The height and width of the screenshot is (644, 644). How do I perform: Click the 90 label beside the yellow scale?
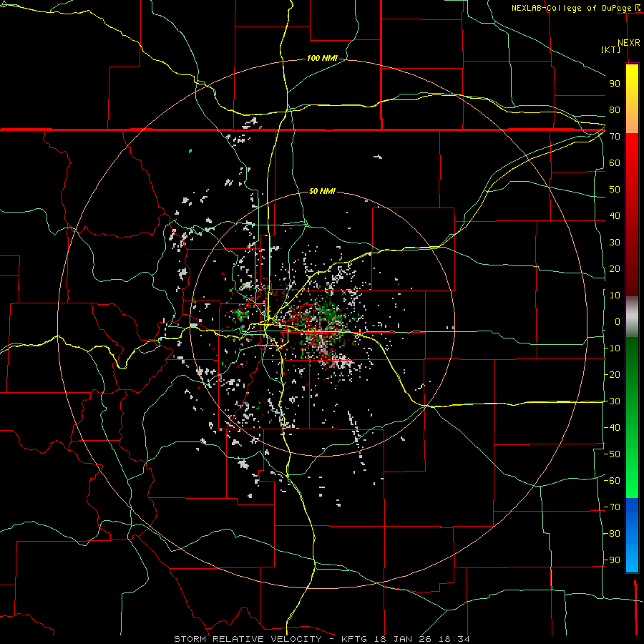click(615, 84)
